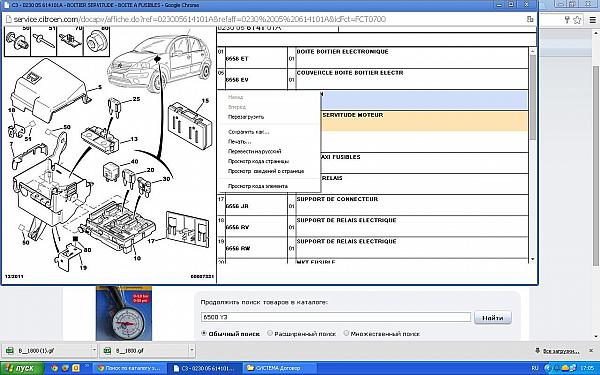Select the 'Обычный поиск' radio button
Screen dimensions: 600x375
point(204,333)
